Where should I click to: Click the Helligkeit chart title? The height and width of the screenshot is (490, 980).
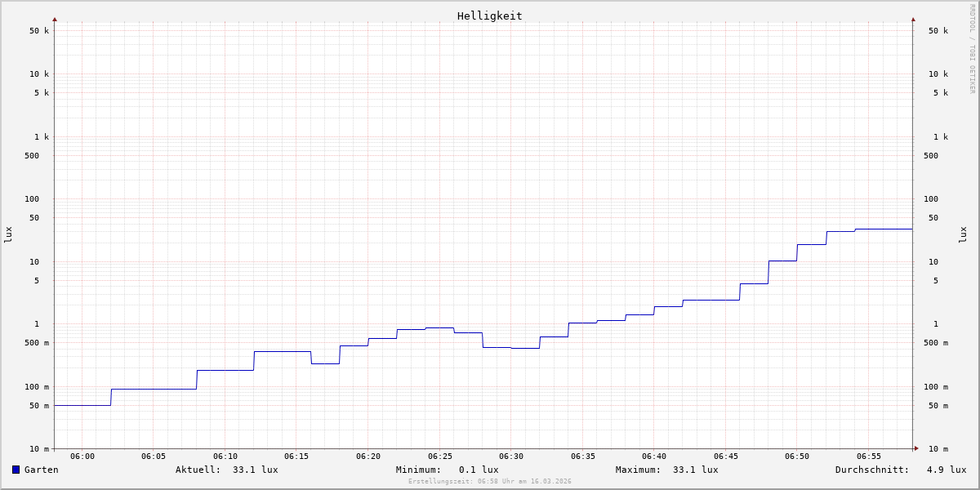pyautogui.click(x=489, y=16)
